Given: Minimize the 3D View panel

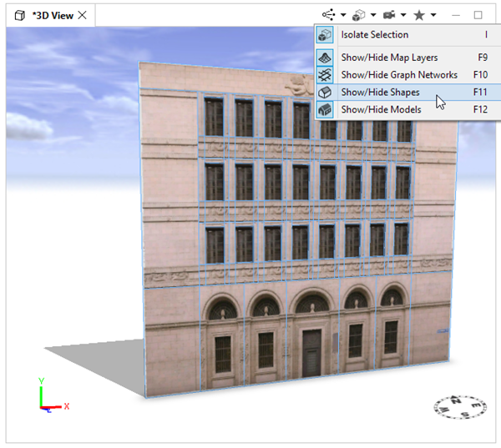Looking at the screenshot, I should click(x=455, y=15).
